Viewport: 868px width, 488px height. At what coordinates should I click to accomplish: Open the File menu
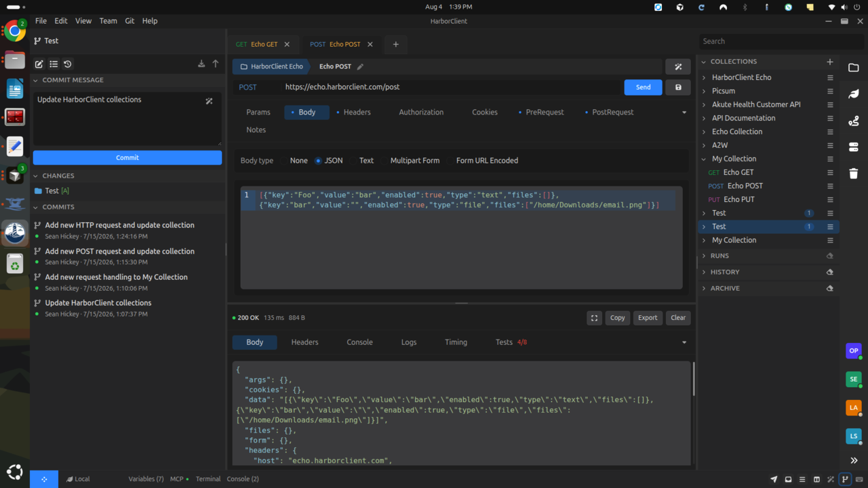click(41, 21)
